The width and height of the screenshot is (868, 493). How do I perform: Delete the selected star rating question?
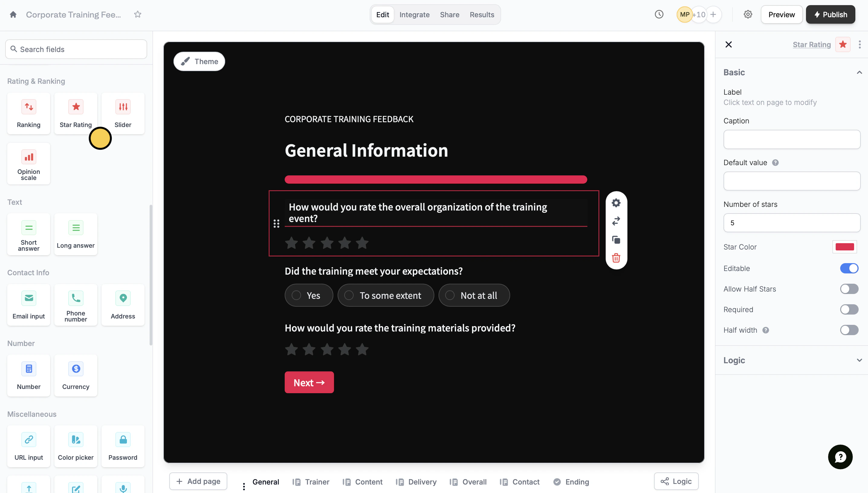click(x=616, y=258)
